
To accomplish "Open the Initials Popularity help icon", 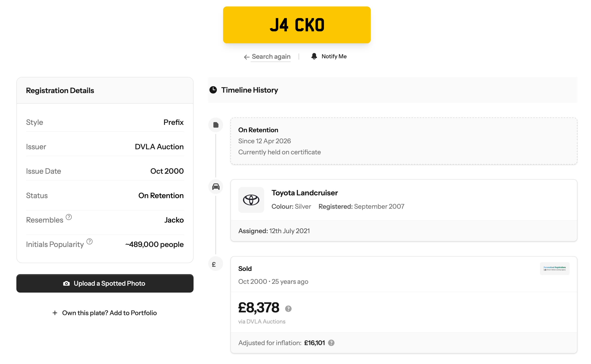I will click(x=90, y=241).
